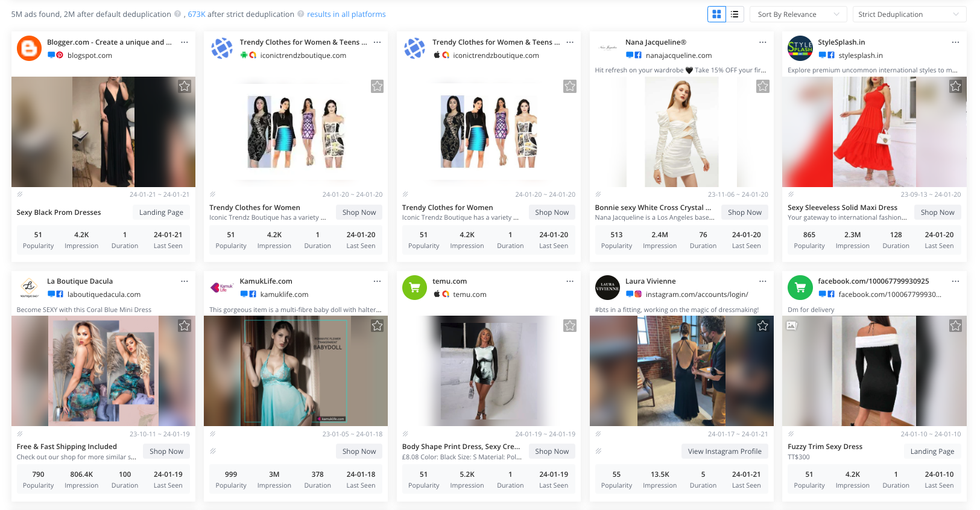Image resolution: width=980 pixels, height=510 pixels.
Task: Click Instagram platform icon on Laura Vivienne ad
Action: (x=638, y=295)
